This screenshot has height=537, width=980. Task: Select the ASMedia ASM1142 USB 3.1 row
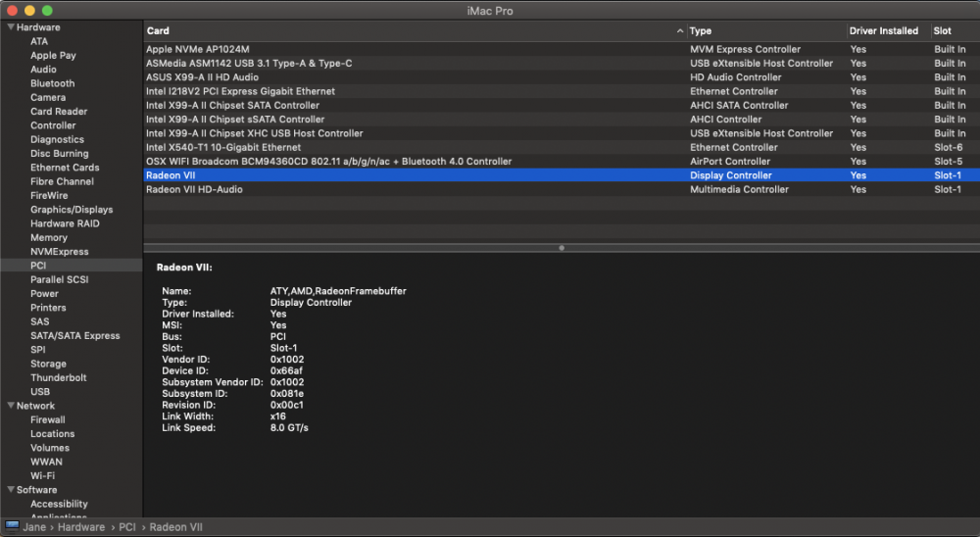[x=562, y=63]
